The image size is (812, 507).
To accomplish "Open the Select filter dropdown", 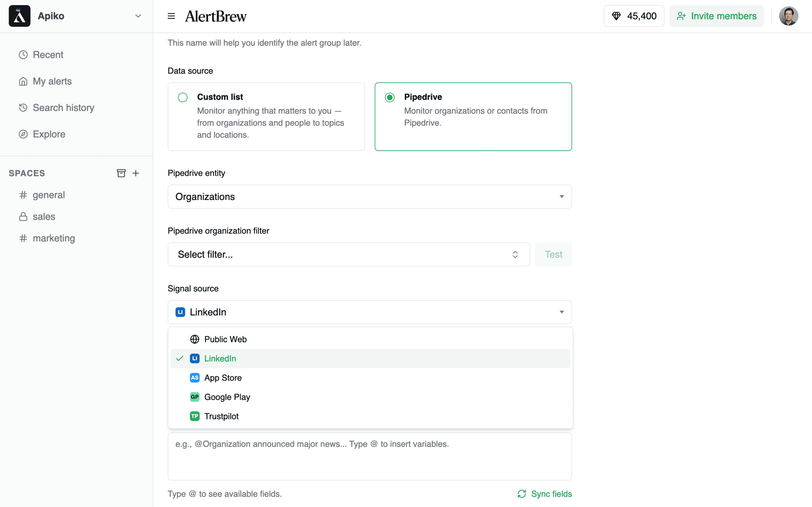I will pos(348,254).
